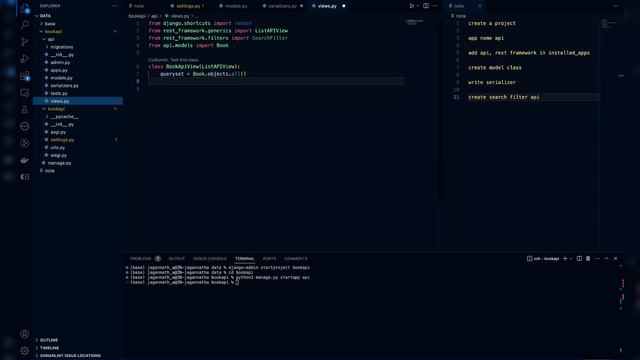Select the zsh bookapi terminal entry
The height and width of the screenshot is (360, 640).
point(543,258)
